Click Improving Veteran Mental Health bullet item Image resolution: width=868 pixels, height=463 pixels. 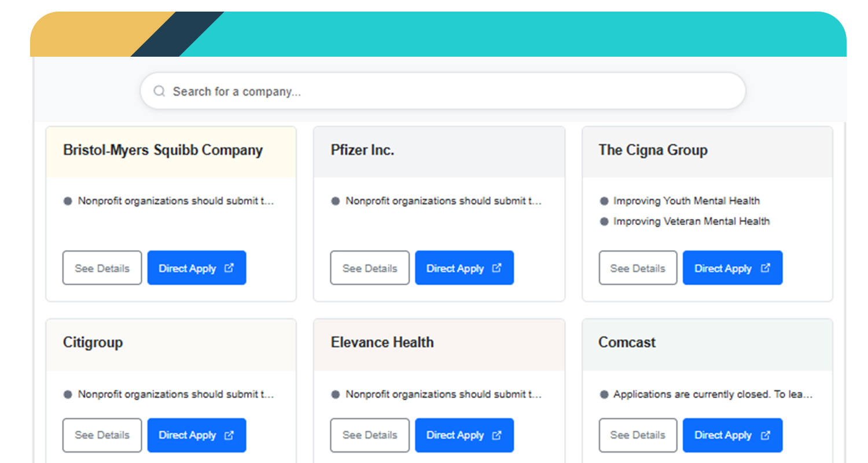coord(692,221)
